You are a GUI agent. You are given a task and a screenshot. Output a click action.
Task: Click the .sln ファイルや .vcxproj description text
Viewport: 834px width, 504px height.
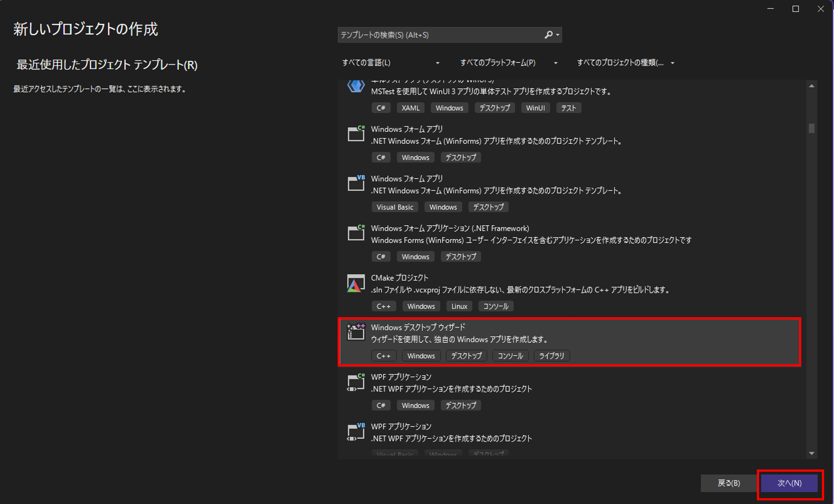521,290
